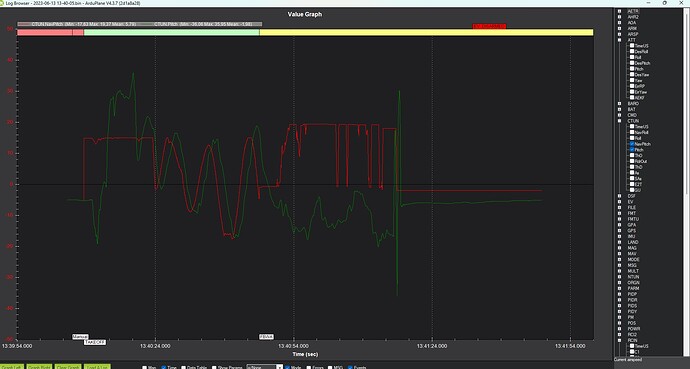Select the MAG tree item
This screenshot has width=690, height=369.
pos(632,248)
